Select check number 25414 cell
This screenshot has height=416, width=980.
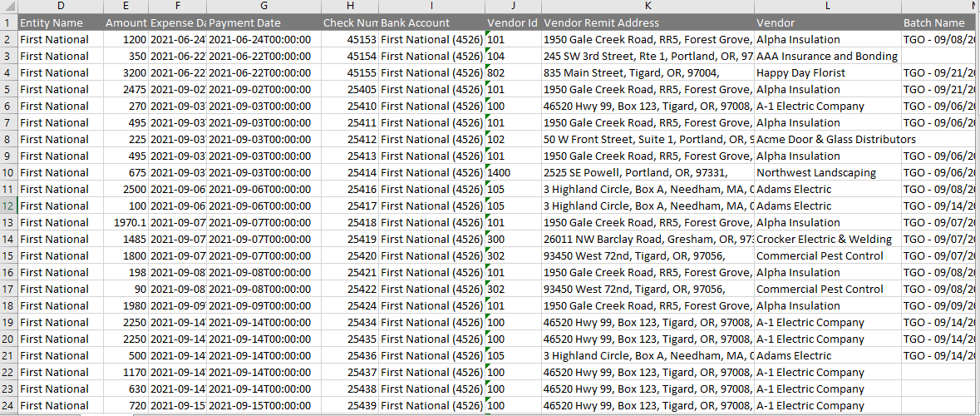pos(350,173)
